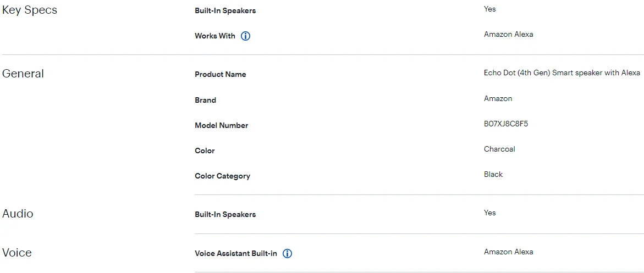Click the Charcoal color value
The height and width of the screenshot is (273, 644).
click(499, 149)
